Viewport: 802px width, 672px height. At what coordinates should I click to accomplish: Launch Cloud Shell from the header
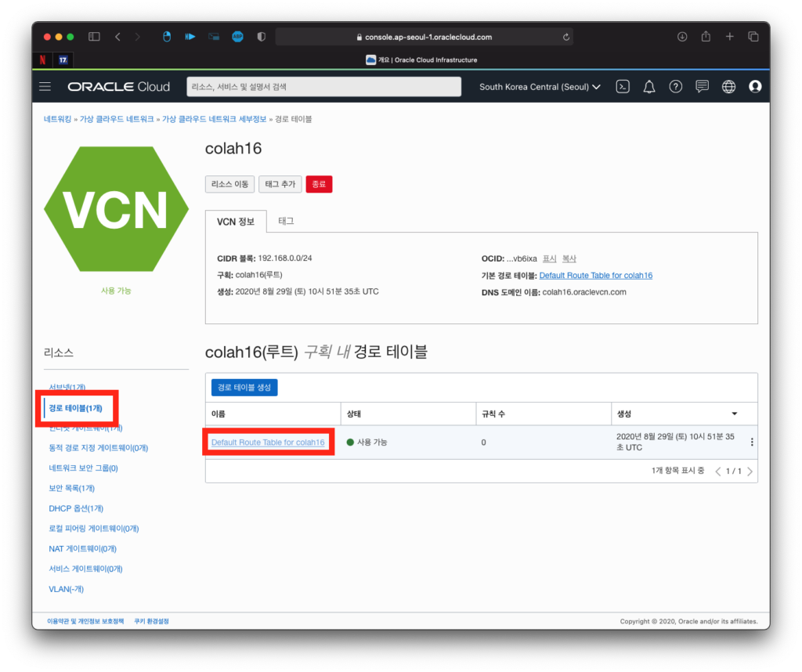(623, 87)
